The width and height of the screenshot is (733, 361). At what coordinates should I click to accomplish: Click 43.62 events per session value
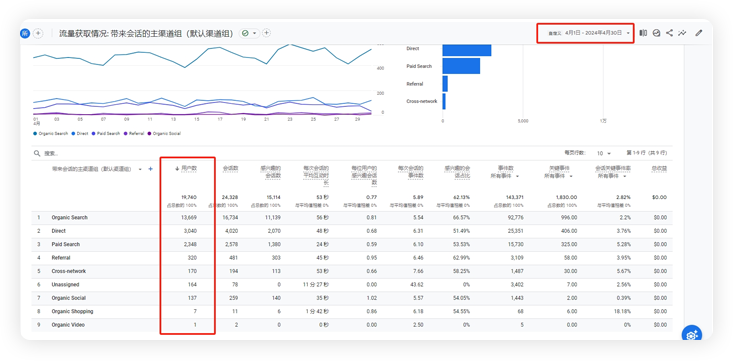point(416,285)
